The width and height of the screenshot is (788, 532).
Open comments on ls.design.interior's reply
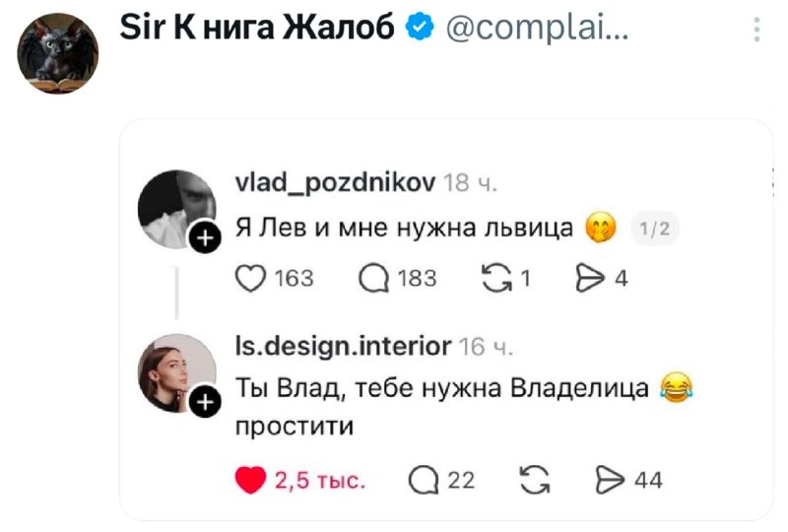425,480
